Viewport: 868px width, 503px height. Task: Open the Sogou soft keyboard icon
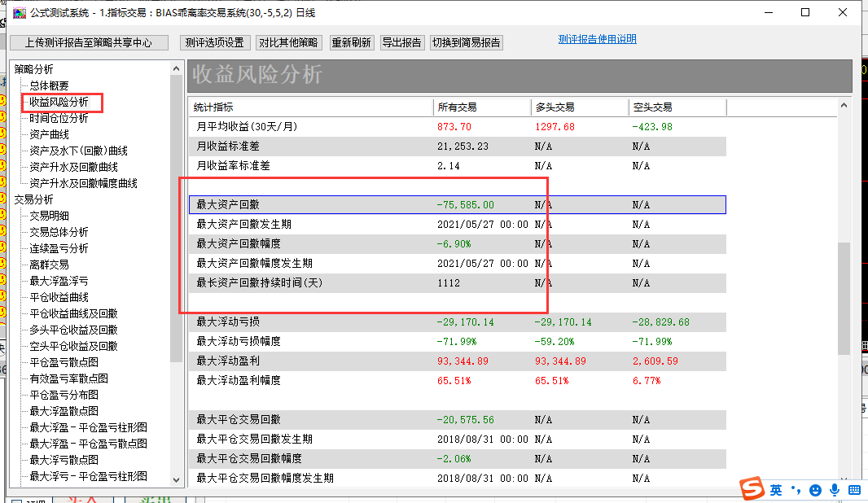click(854, 490)
